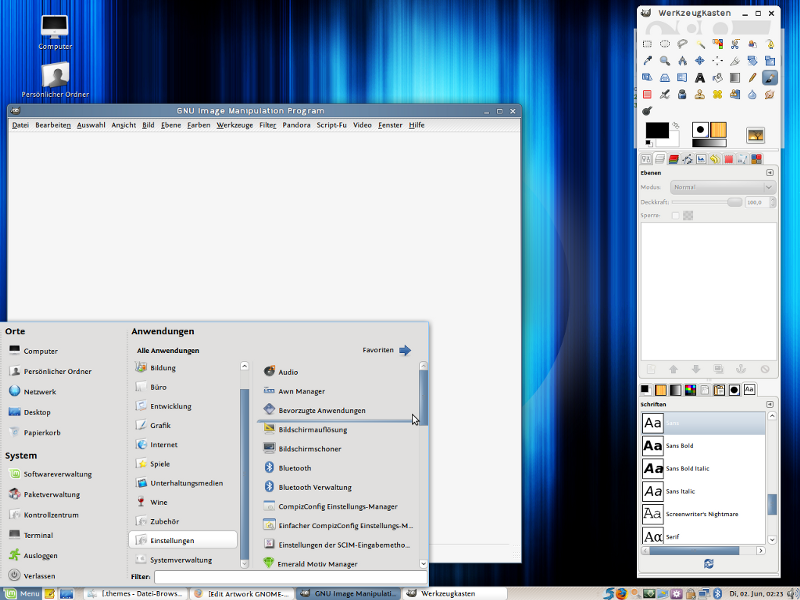Click the Filter input field in the menu
The height and width of the screenshot is (600, 800).
pyautogui.click(x=290, y=577)
